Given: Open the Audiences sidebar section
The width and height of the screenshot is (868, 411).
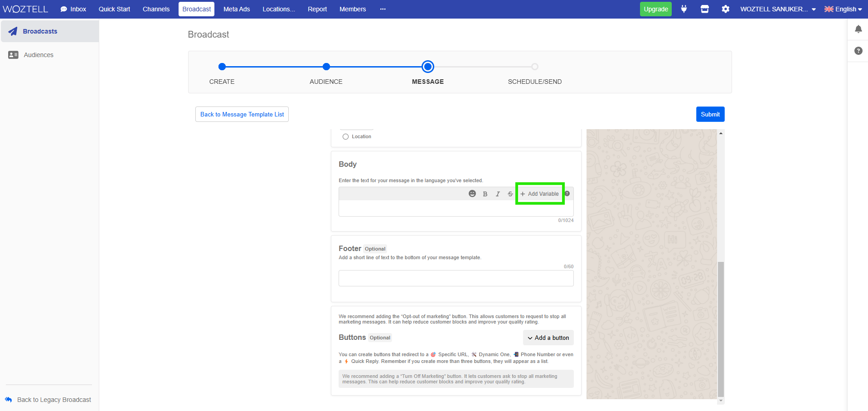Looking at the screenshot, I should (38, 54).
